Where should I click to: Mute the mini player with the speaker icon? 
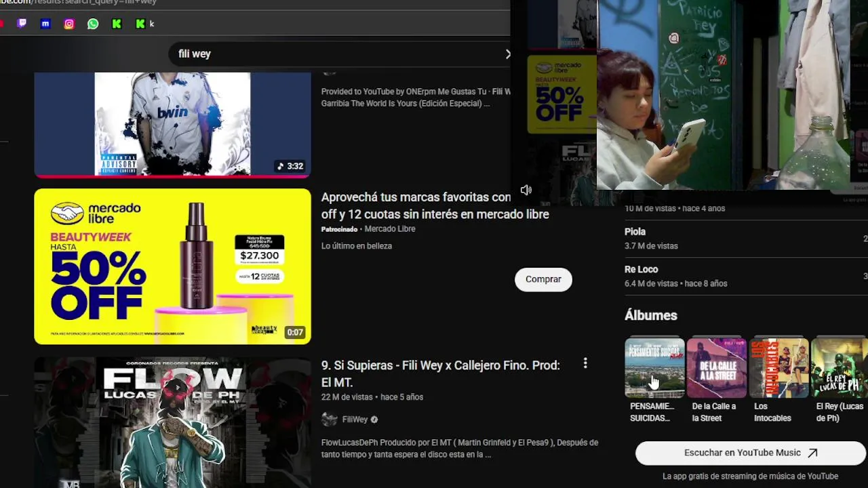pyautogui.click(x=526, y=190)
